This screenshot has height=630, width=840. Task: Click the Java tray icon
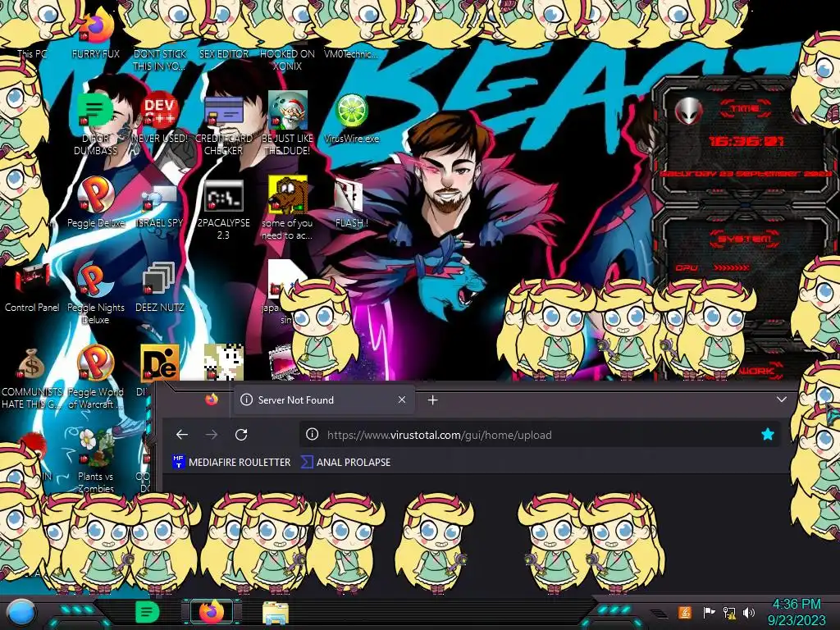click(x=685, y=612)
